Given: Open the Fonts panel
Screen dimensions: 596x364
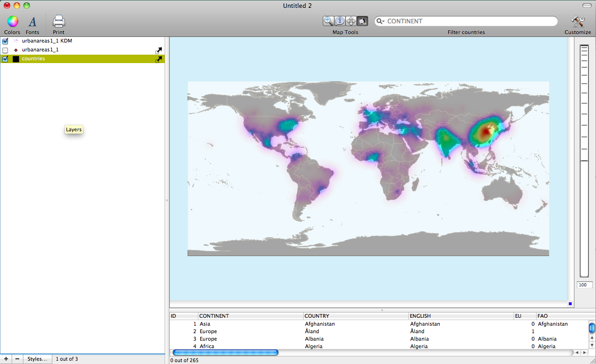Looking at the screenshot, I should click(x=32, y=21).
